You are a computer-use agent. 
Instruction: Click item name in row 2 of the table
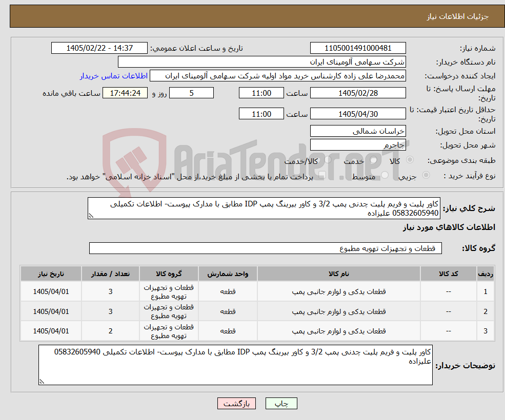(x=339, y=311)
